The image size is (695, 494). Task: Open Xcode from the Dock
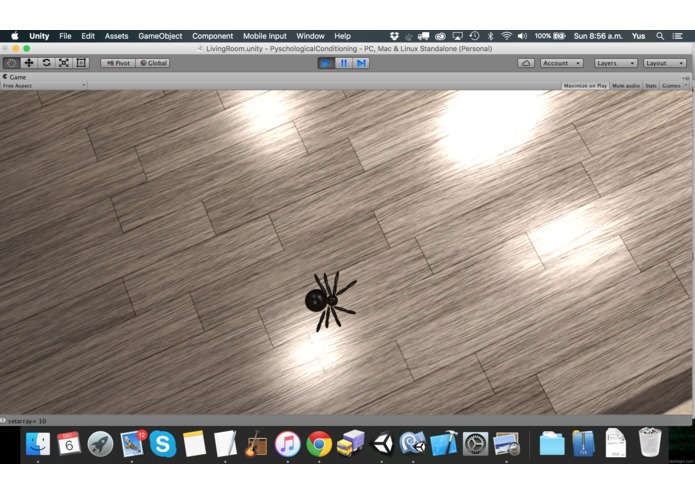(x=444, y=443)
